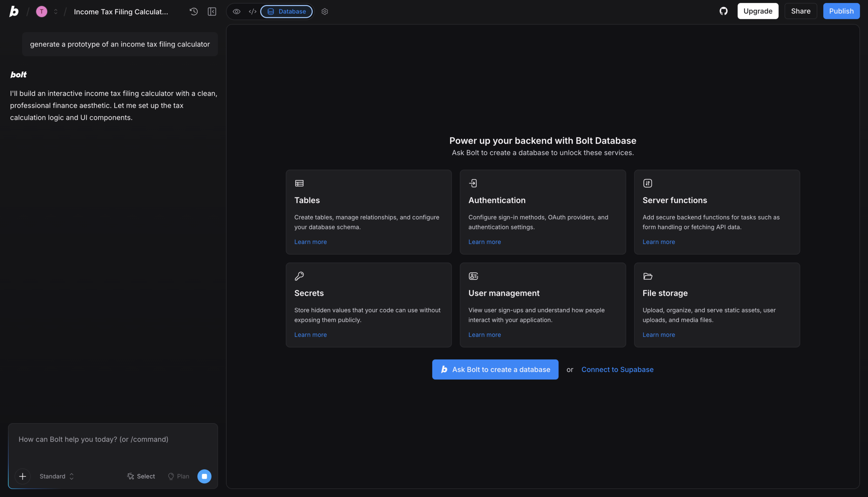Open Learn more under Secrets
The image size is (868, 497).
pos(311,335)
